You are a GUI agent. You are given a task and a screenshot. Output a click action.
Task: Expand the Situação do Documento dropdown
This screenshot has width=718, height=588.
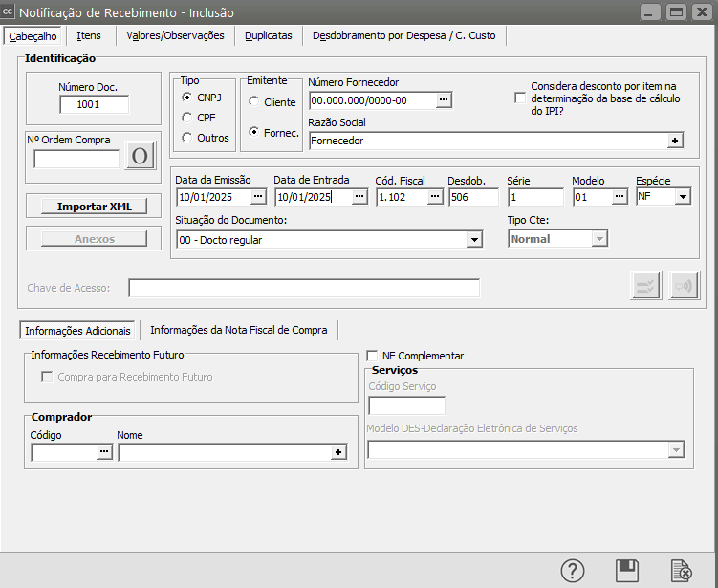pos(474,239)
